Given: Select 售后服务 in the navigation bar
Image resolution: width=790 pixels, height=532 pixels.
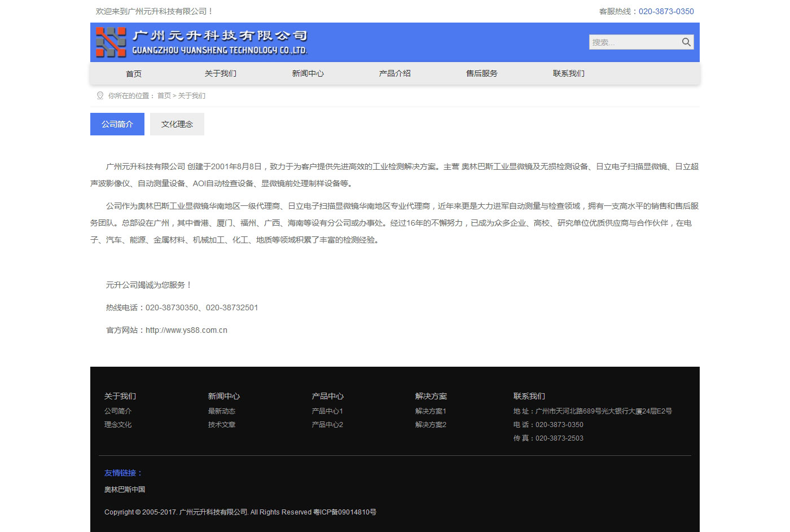Looking at the screenshot, I should coord(481,74).
